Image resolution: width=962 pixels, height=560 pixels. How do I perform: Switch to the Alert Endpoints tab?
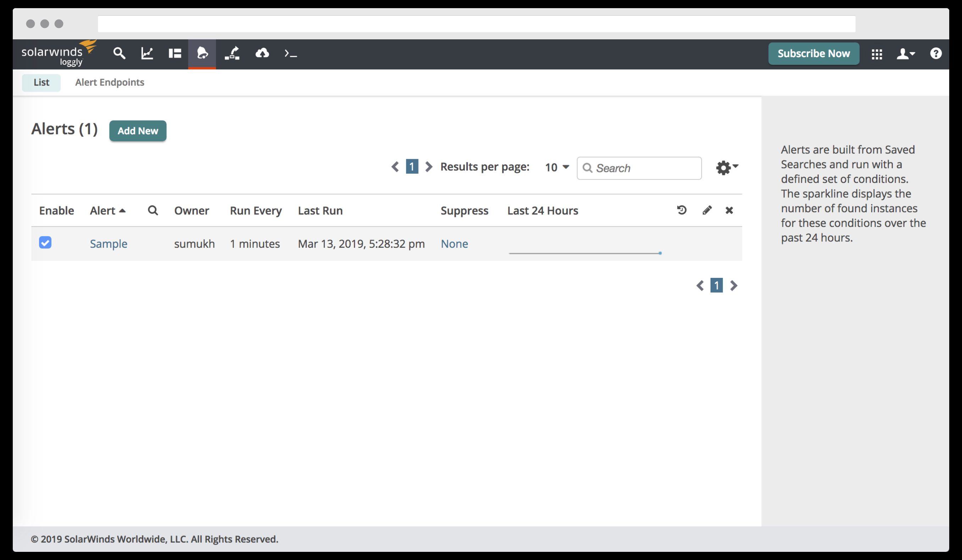(110, 82)
